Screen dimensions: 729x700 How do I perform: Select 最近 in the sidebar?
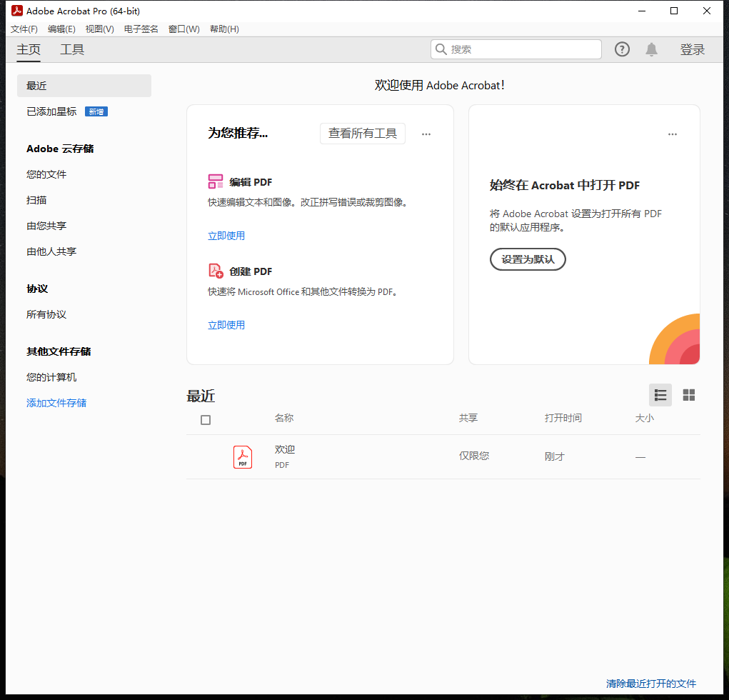click(x=84, y=86)
